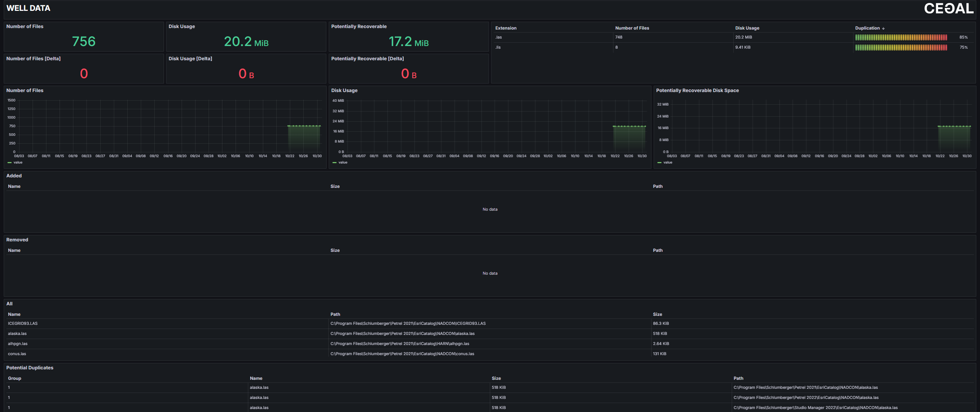The height and width of the screenshot is (412, 980).
Task: Click the .lis duplication gauge bar
Action: pyautogui.click(x=901, y=48)
